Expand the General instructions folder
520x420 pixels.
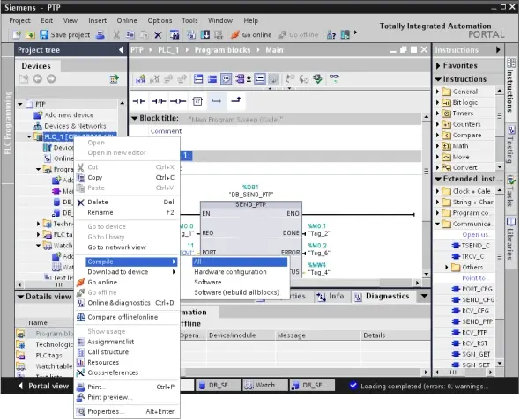437,92
